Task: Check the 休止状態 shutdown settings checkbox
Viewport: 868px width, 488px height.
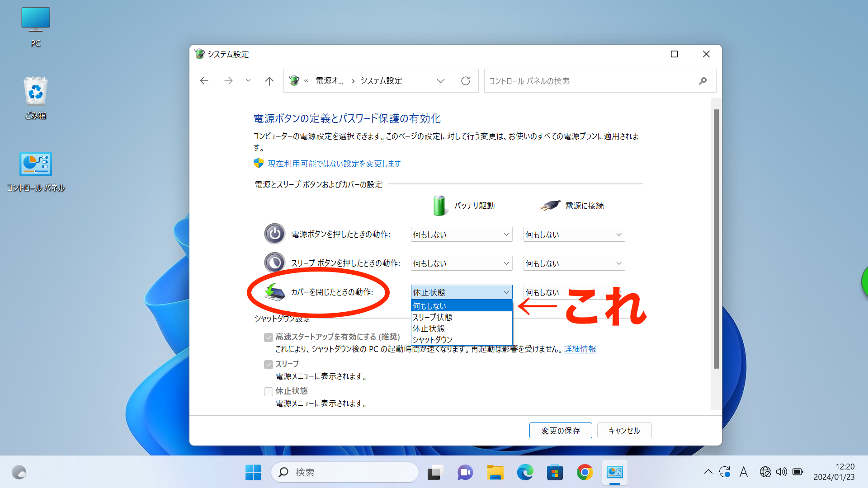Action: pyautogui.click(x=269, y=391)
